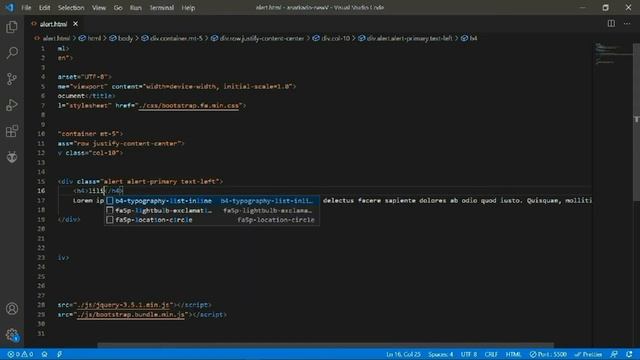640x360 pixels.
Task: Click div.container.mt-5 breadcrumb item
Action: coord(176,38)
